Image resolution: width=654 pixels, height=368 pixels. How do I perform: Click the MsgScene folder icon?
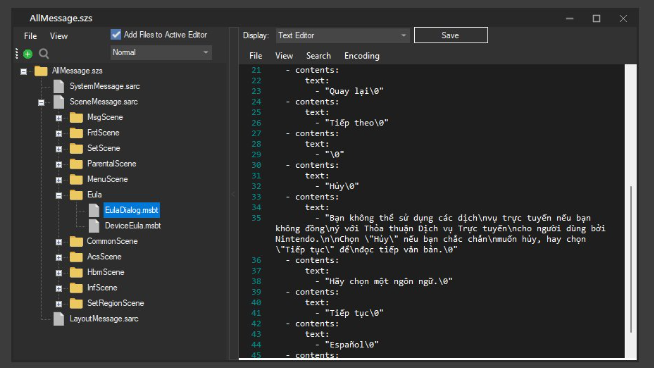tap(76, 118)
